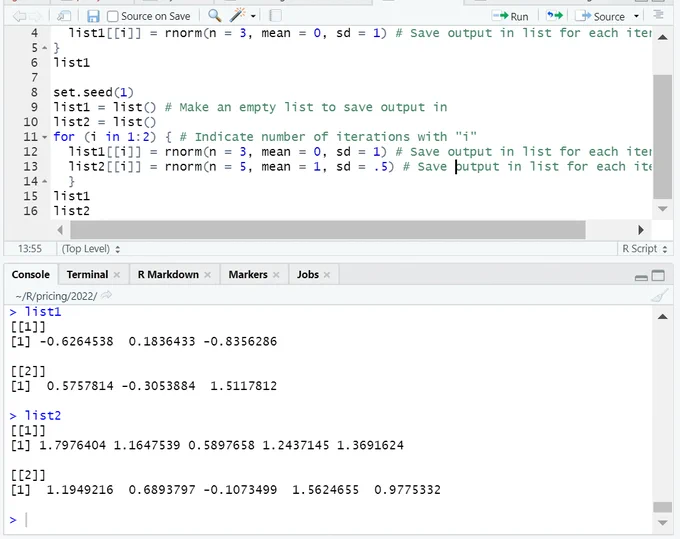Switch to the Console tab

[x=31, y=274]
